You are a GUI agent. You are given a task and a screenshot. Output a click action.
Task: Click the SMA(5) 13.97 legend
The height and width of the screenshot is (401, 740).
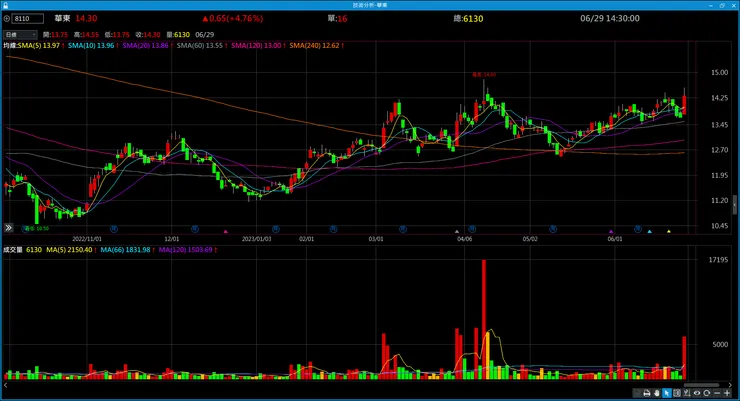(39, 46)
